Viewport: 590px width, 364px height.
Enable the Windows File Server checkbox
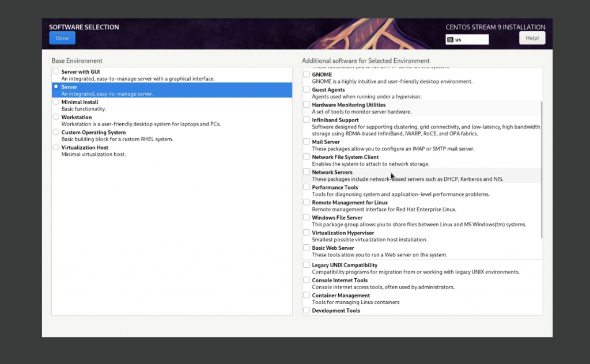click(x=307, y=217)
